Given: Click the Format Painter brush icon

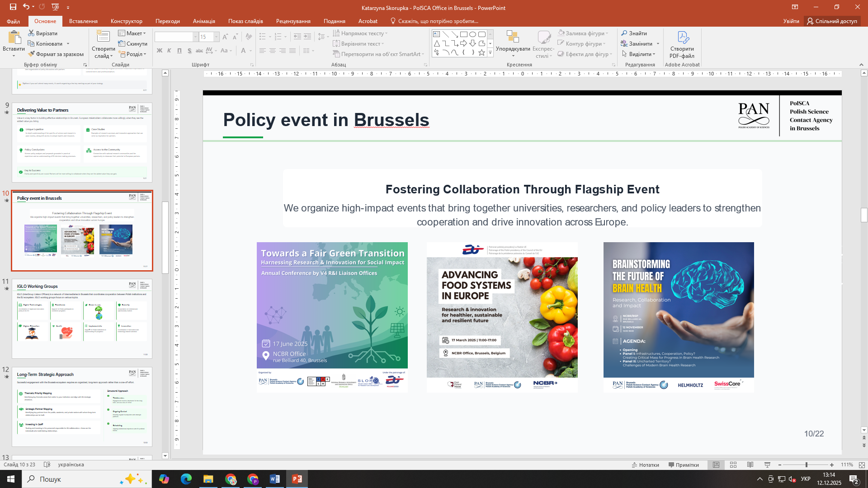Looking at the screenshot, I should click(31, 54).
